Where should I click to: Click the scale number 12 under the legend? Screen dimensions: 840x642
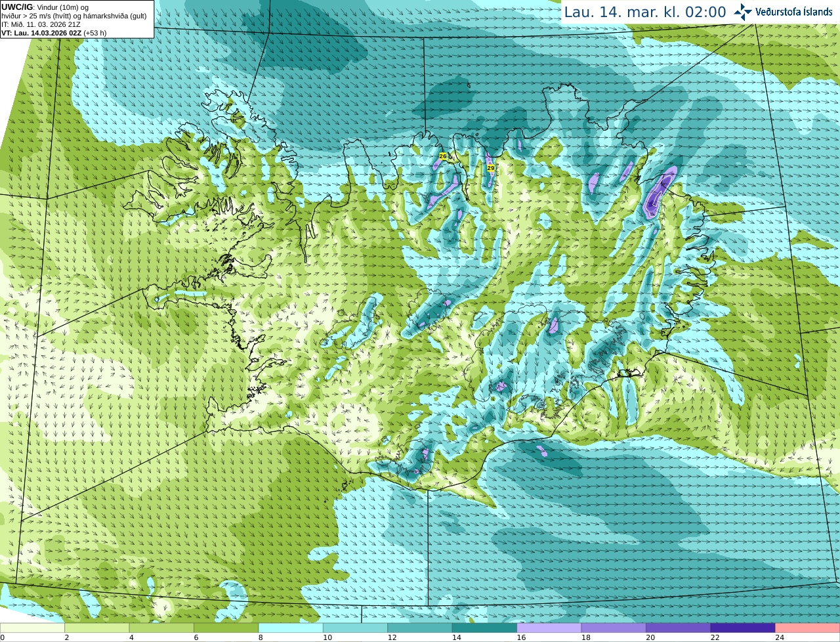[392, 637]
